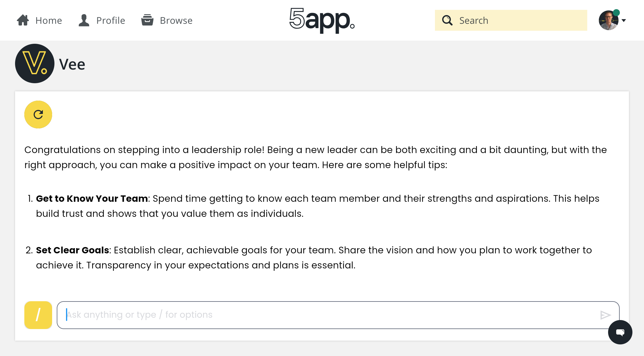Viewport: 644px width, 356px height.
Task: Click the Browse navigation icon
Action: pyautogui.click(x=148, y=20)
